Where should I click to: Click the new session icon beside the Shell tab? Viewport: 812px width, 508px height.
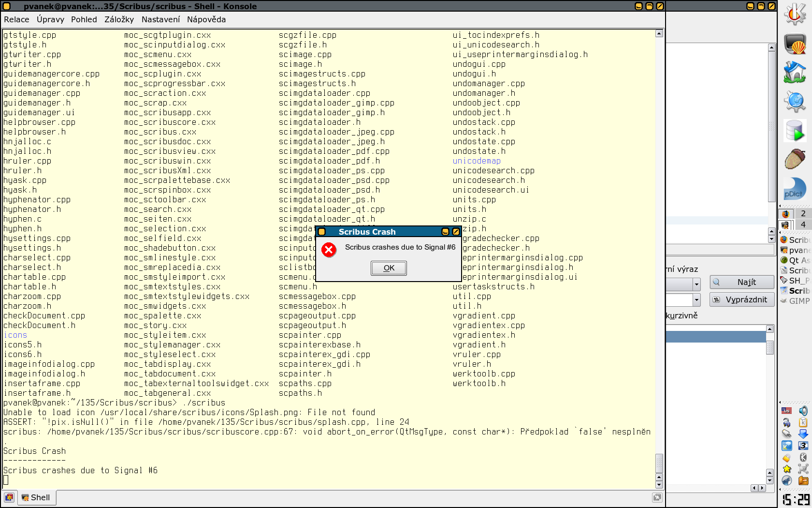(9, 497)
